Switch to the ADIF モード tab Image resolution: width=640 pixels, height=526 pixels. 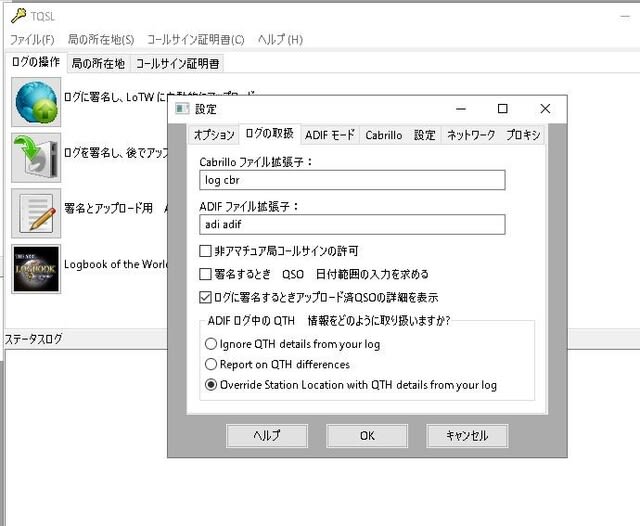[329, 135]
